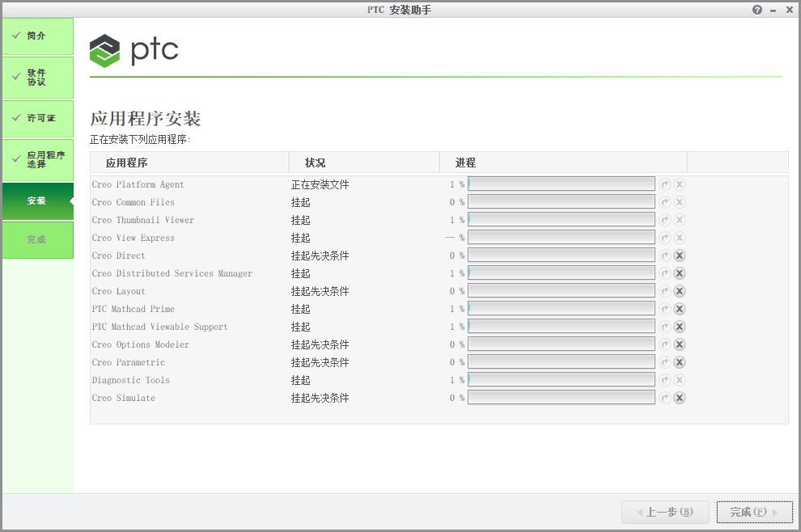Click the cancel icon for Creo View Express
This screenshot has height=532, width=801.
coord(680,238)
